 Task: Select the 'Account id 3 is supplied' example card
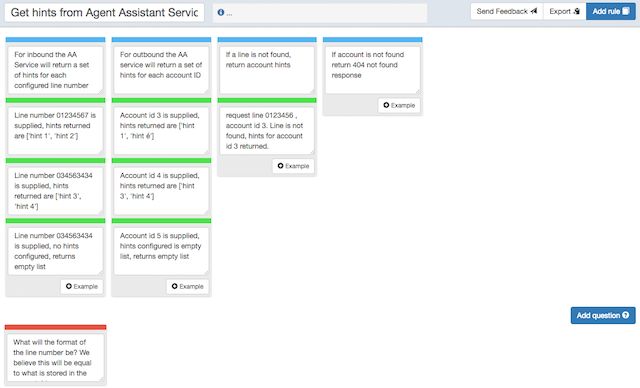point(161,131)
